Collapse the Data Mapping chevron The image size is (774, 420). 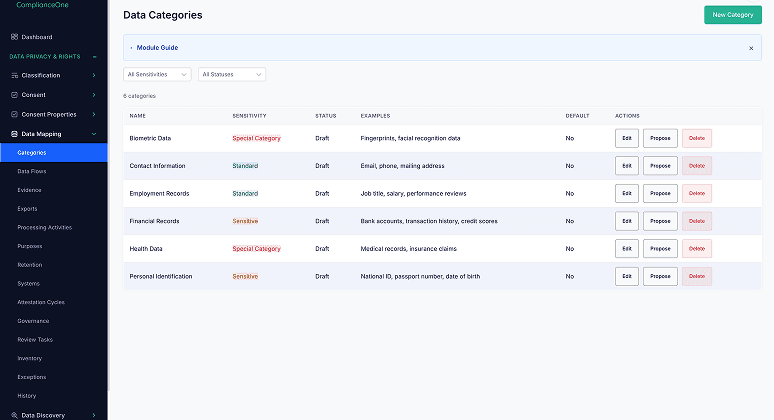(x=94, y=134)
